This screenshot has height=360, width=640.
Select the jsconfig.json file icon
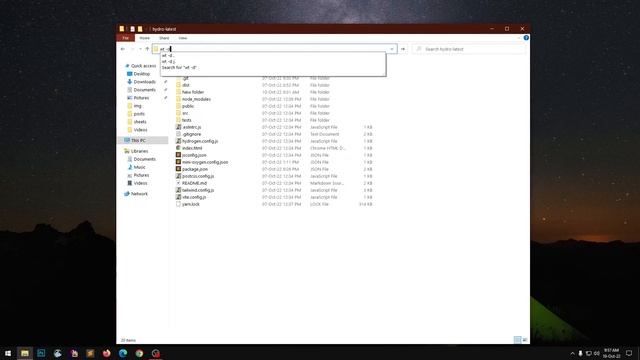178,155
